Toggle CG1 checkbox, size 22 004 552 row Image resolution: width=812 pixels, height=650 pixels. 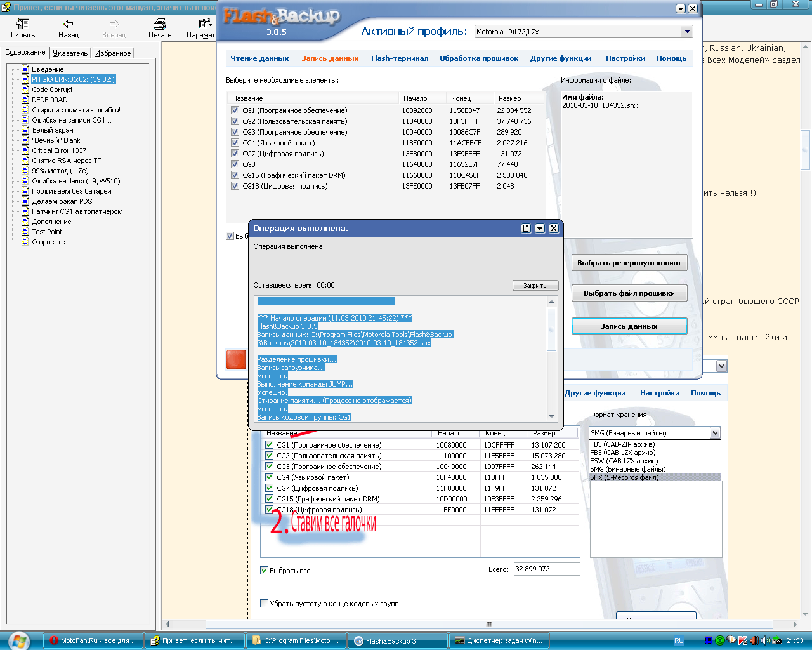pos(235,110)
